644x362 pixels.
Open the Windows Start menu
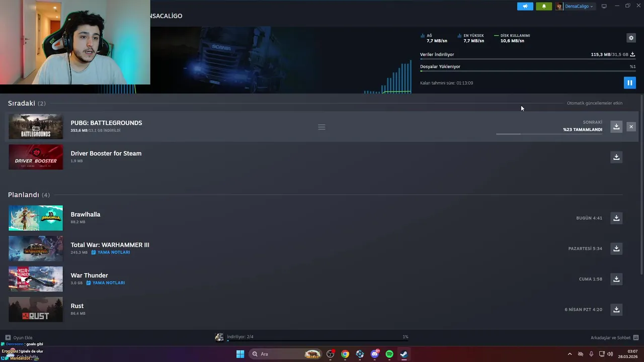240,354
